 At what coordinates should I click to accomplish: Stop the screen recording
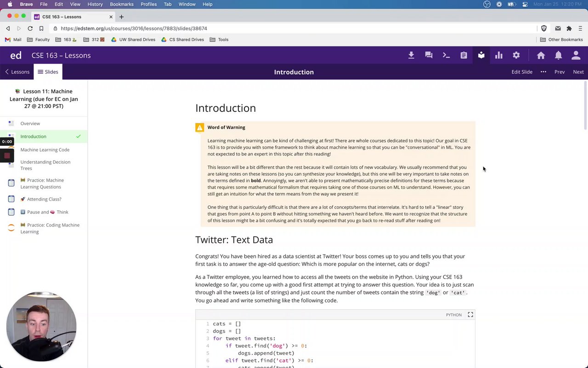point(7,155)
